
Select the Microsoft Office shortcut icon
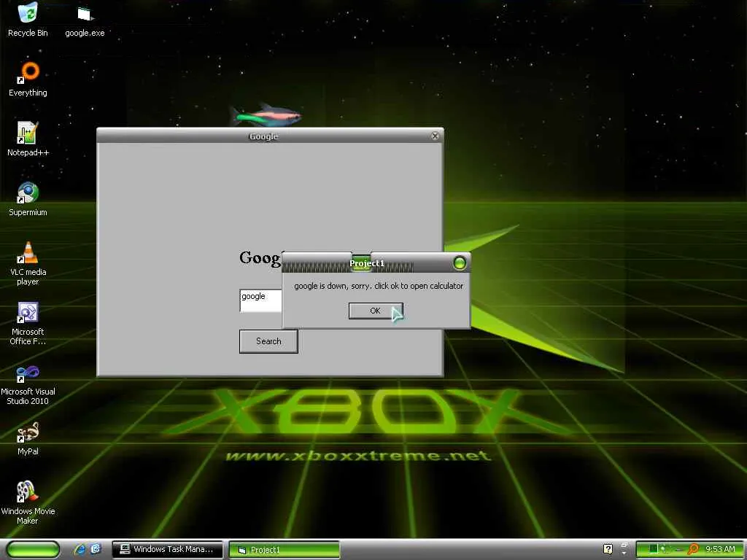(x=28, y=323)
